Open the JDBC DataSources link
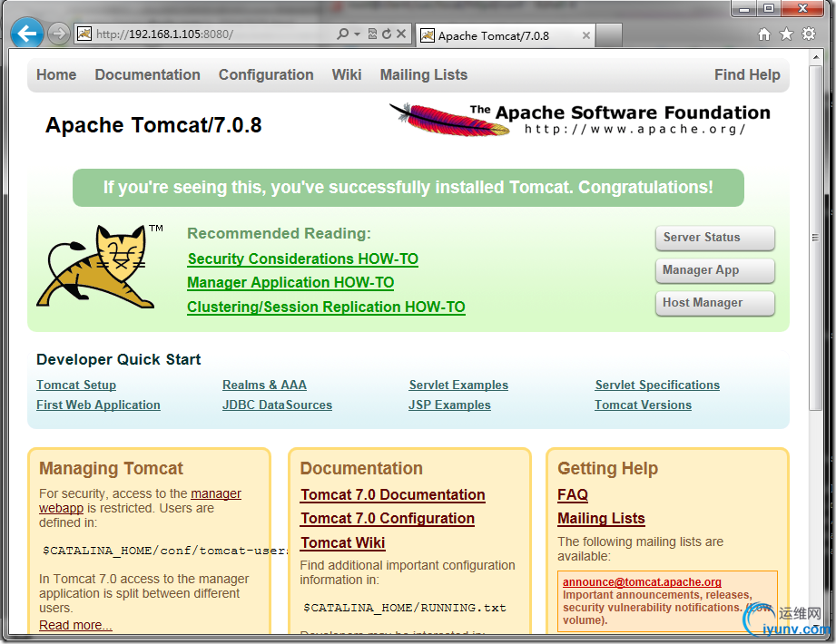The image size is (836, 644). click(x=277, y=405)
